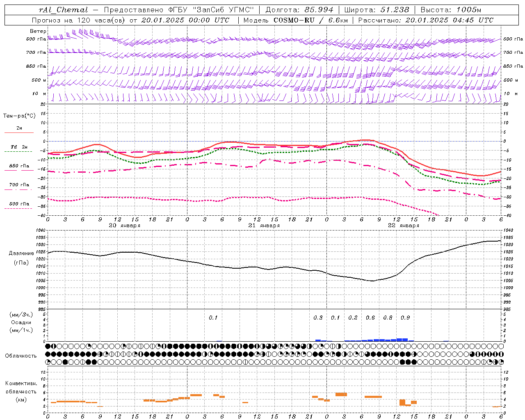The image size is (525, 420).
Task: Click the provider text ФГБУ "ЗапСиб УГМС"
Action: [211, 10]
